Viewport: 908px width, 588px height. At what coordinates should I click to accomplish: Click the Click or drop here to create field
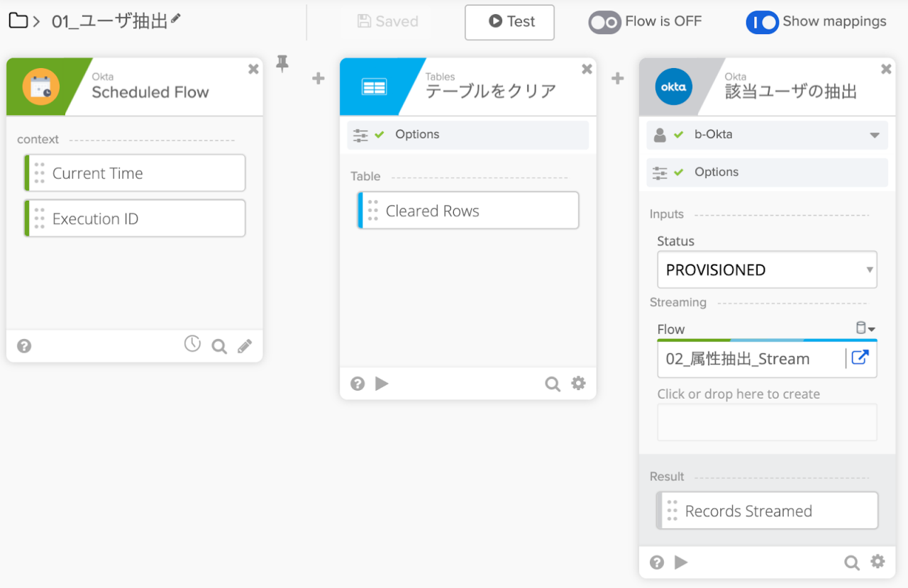coord(767,422)
